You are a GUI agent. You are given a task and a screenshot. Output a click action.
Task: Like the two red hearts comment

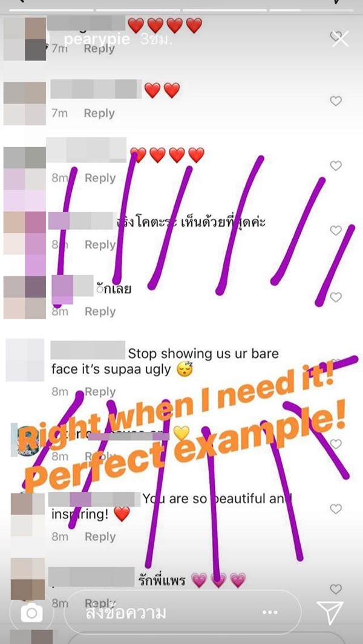click(x=336, y=101)
